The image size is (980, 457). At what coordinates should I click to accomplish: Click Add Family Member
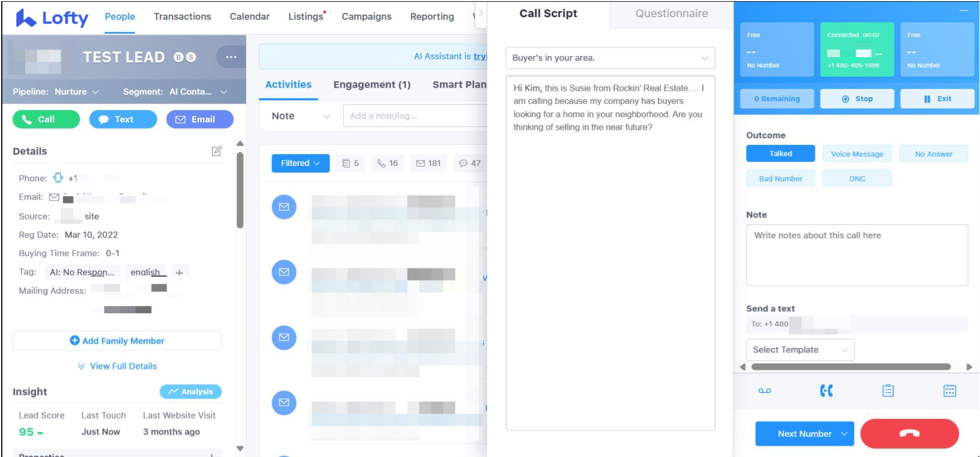click(117, 341)
